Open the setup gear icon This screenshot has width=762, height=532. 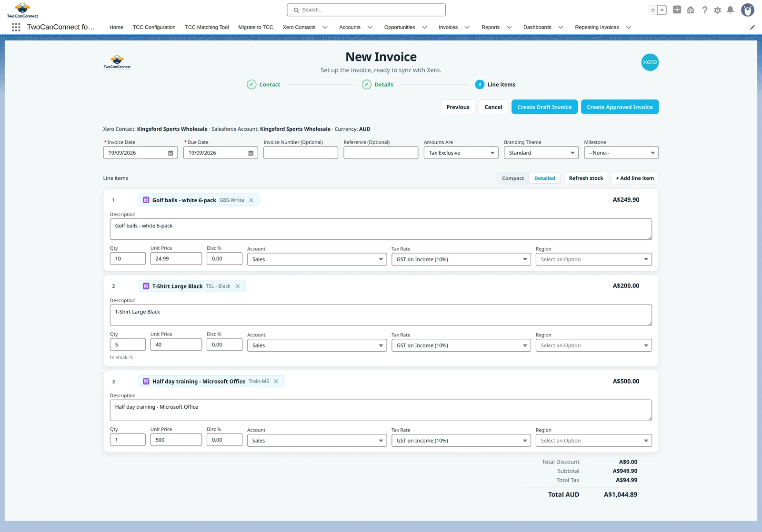click(717, 10)
